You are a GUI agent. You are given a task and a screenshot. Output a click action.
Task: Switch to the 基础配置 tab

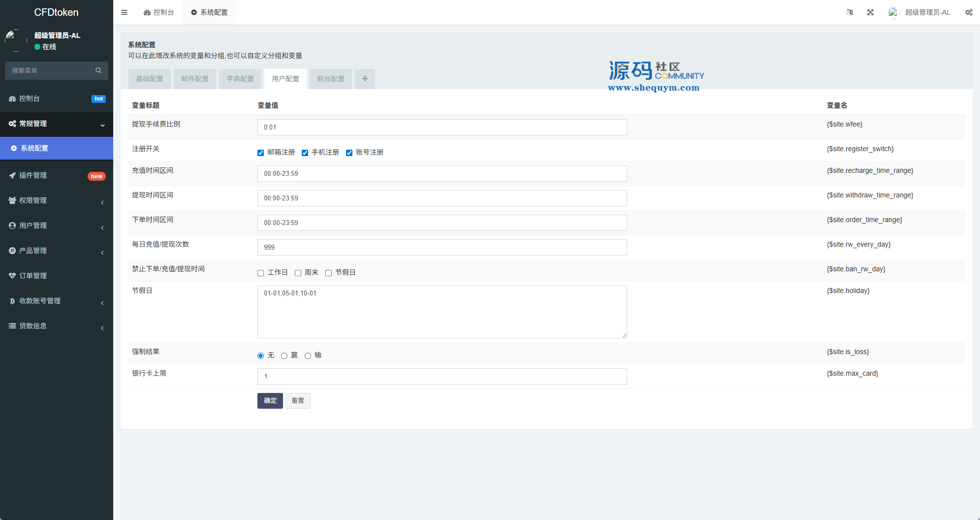point(150,79)
